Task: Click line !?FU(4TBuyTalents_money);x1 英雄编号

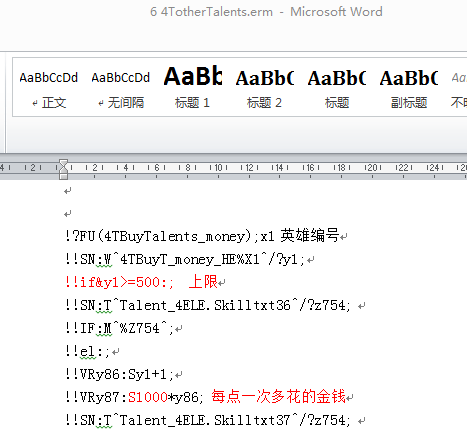Action: (202, 236)
